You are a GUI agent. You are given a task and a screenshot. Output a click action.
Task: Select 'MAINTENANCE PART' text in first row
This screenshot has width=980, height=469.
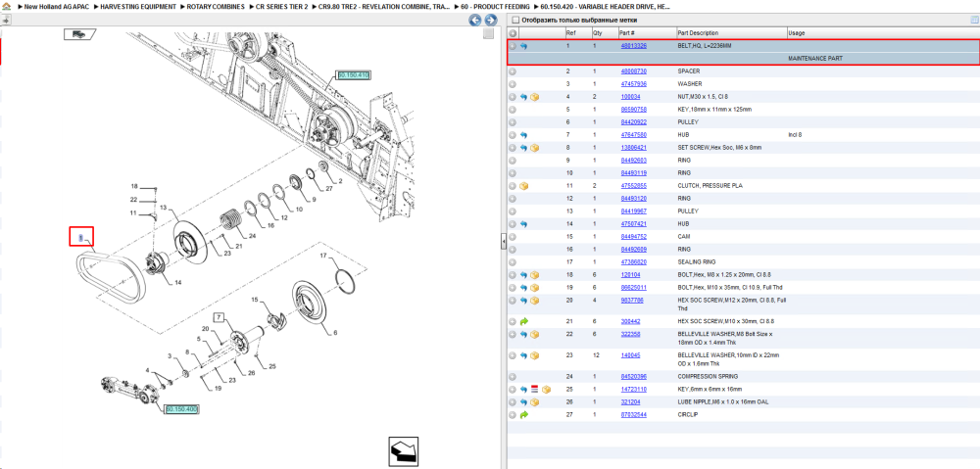coord(815,58)
